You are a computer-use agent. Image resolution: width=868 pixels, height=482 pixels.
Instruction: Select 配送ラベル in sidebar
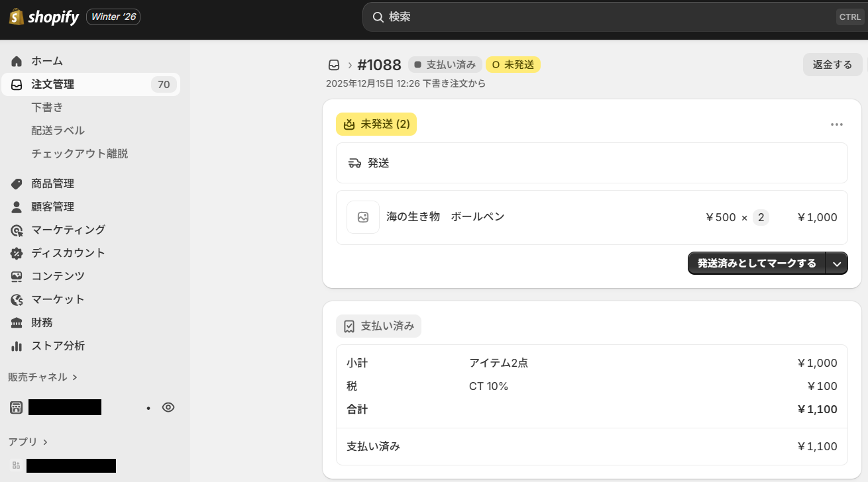58,130
